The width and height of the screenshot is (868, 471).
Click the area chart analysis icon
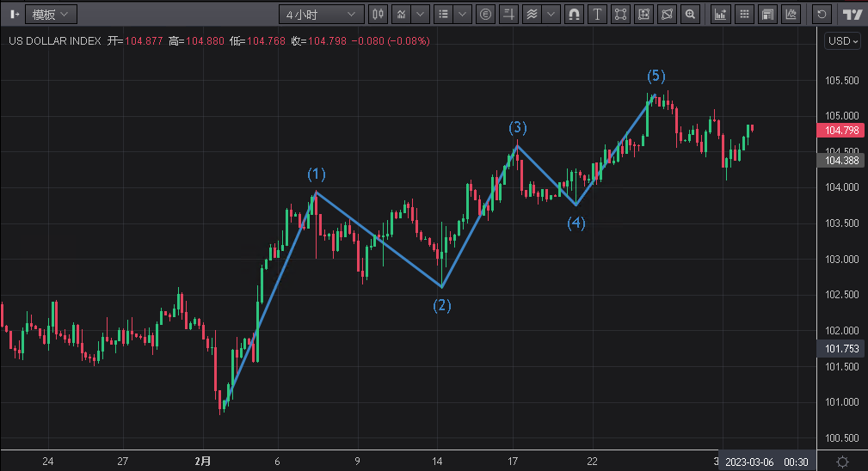point(791,15)
